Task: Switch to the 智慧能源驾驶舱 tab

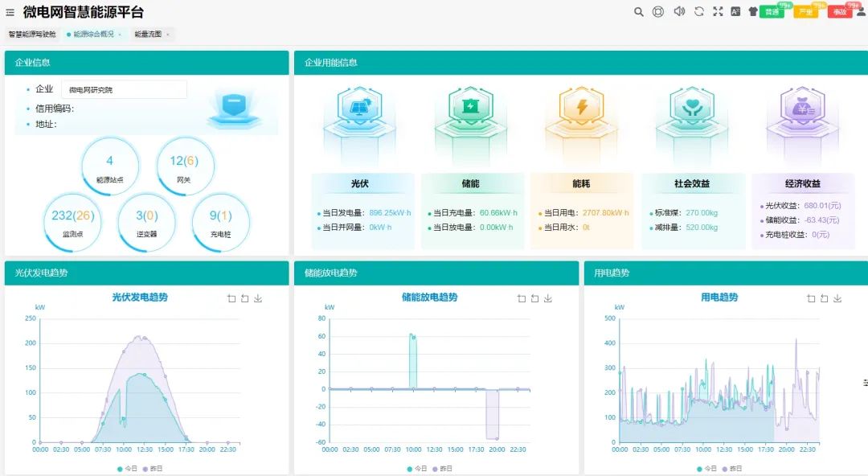Action: click(32, 35)
